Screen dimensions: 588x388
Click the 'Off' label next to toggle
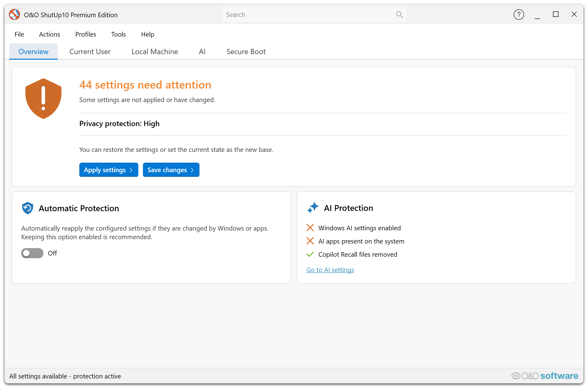(x=52, y=253)
